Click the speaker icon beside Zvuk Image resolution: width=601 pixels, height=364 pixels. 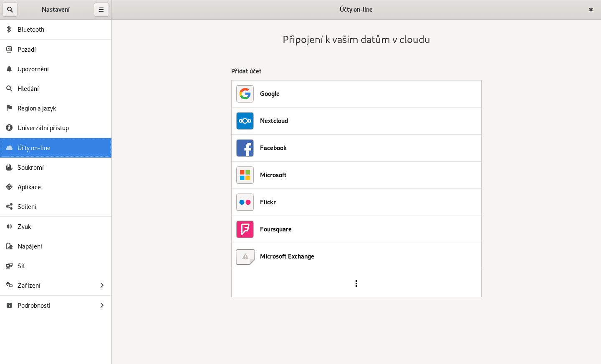pos(9,226)
